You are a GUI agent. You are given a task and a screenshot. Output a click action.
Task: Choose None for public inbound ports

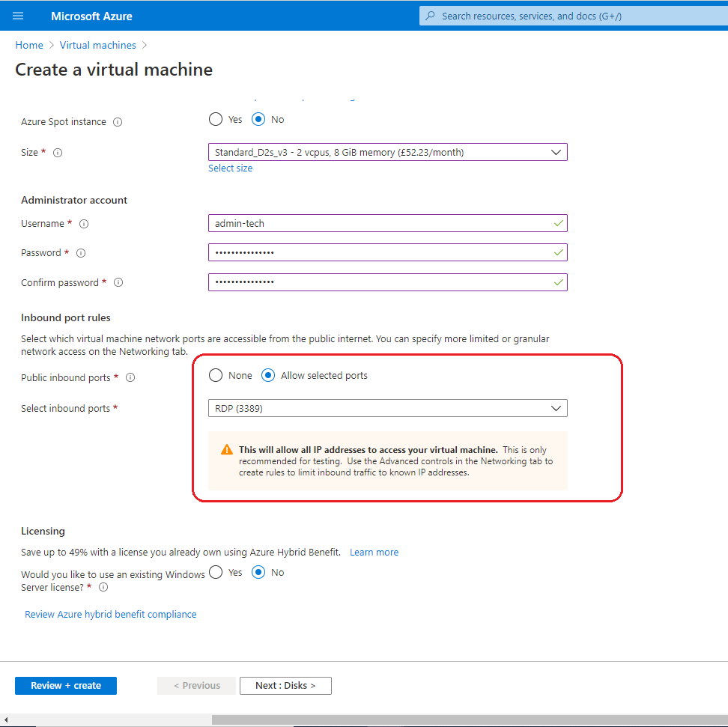[x=216, y=375]
